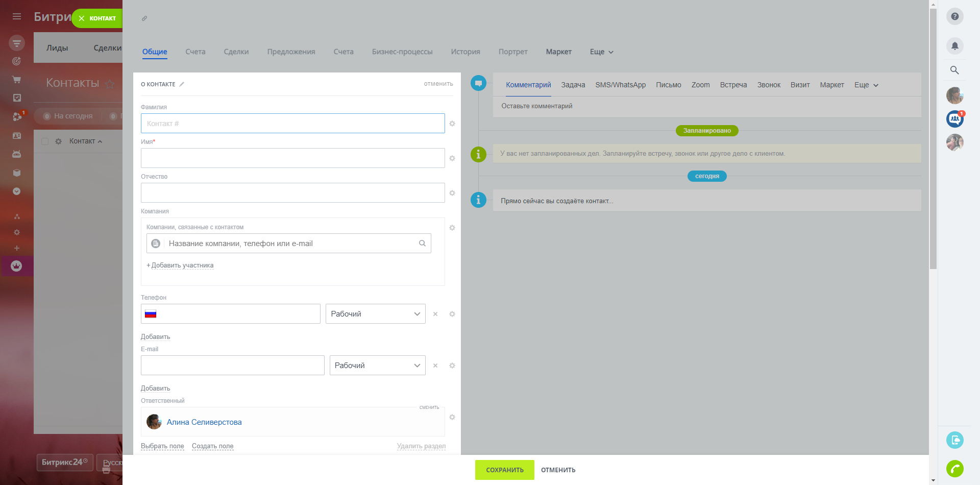Remove the e-mail row with X icon
980x485 pixels.
tap(435, 366)
